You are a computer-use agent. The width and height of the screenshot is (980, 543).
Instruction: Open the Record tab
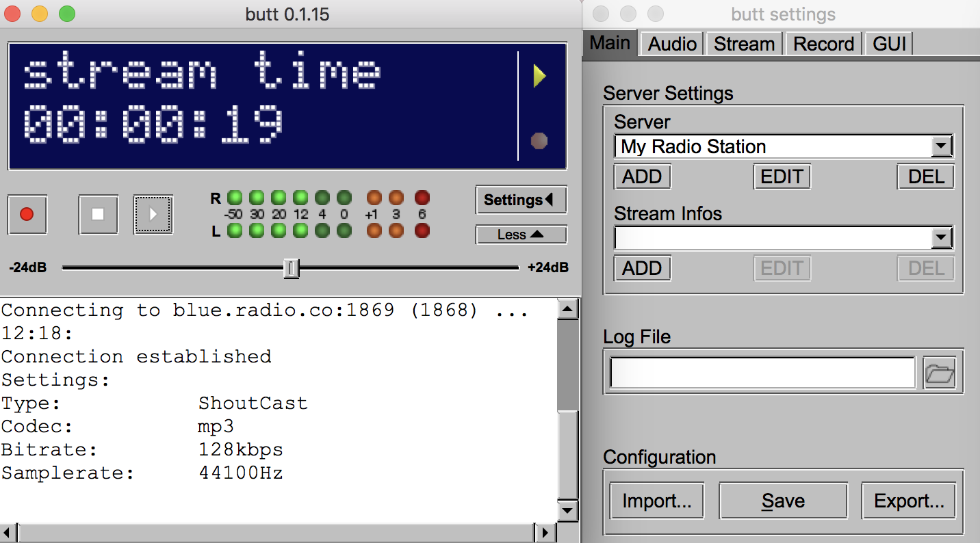click(823, 44)
